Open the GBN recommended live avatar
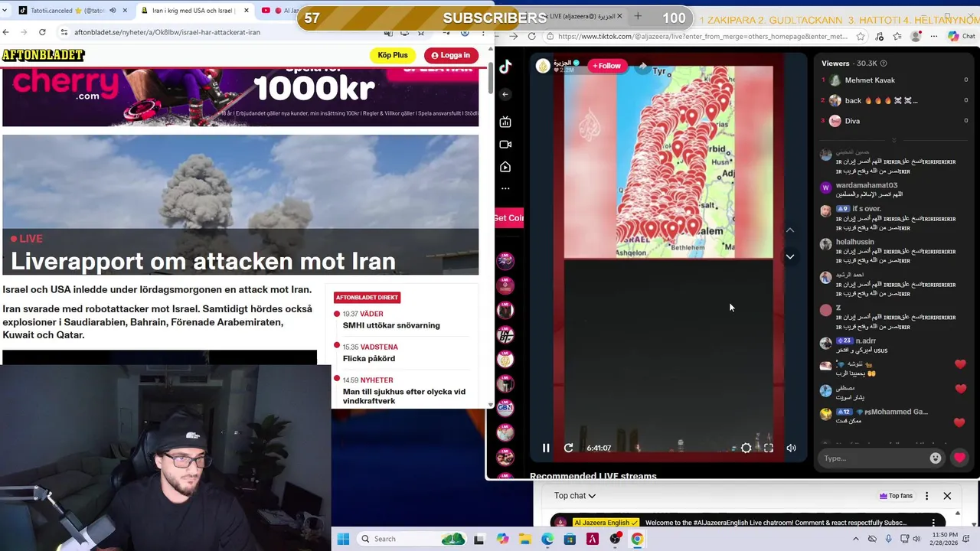980x551 pixels. click(x=505, y=408)
